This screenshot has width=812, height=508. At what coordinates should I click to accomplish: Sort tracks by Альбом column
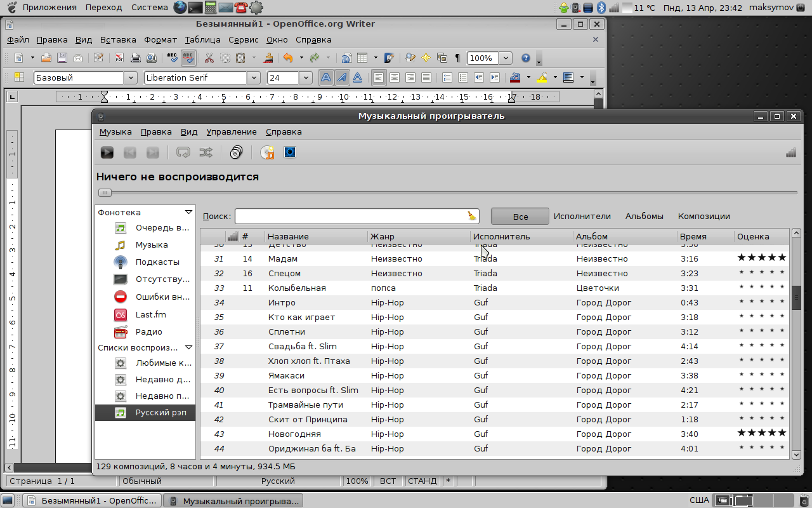[x=625, y=237]
